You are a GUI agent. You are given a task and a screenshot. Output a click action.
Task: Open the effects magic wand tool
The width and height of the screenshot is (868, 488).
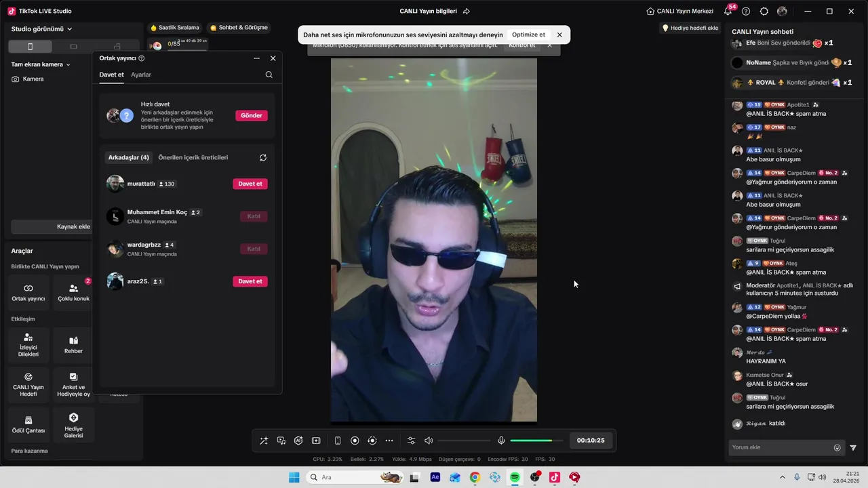coord(264,441)
